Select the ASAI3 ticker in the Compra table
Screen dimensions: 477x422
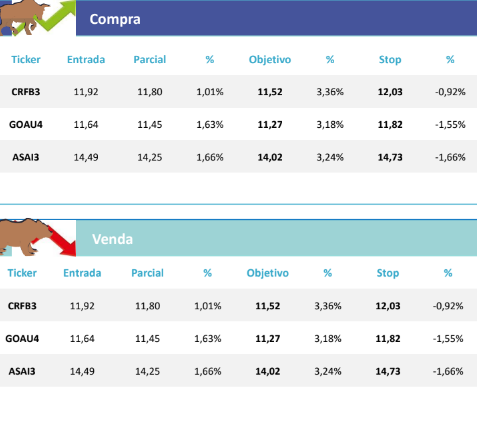(26, 157)
